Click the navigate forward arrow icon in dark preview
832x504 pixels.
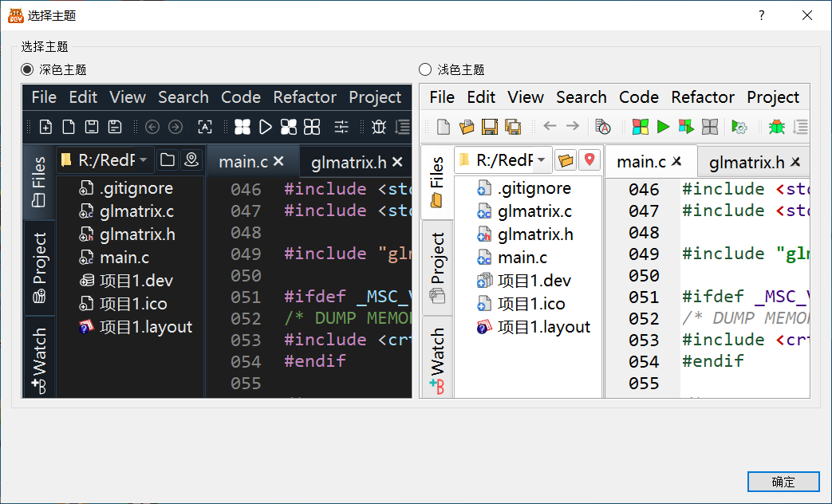175,127
